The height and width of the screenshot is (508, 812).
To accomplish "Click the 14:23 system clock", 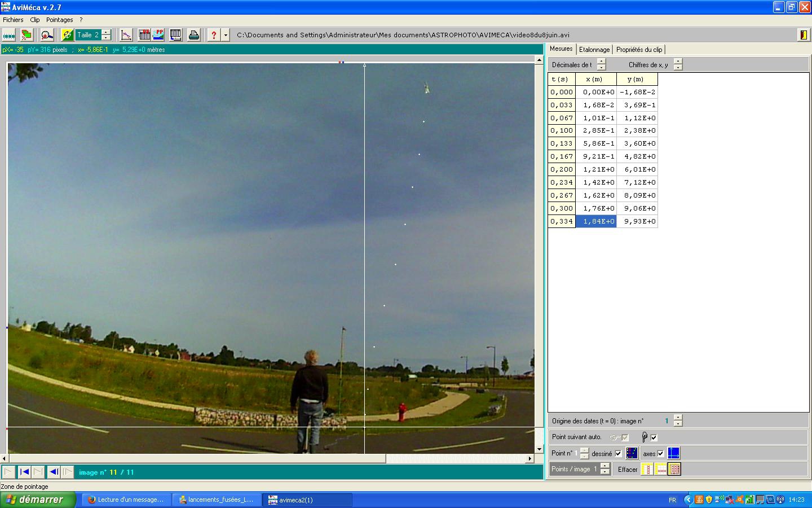I will (796, 500).
